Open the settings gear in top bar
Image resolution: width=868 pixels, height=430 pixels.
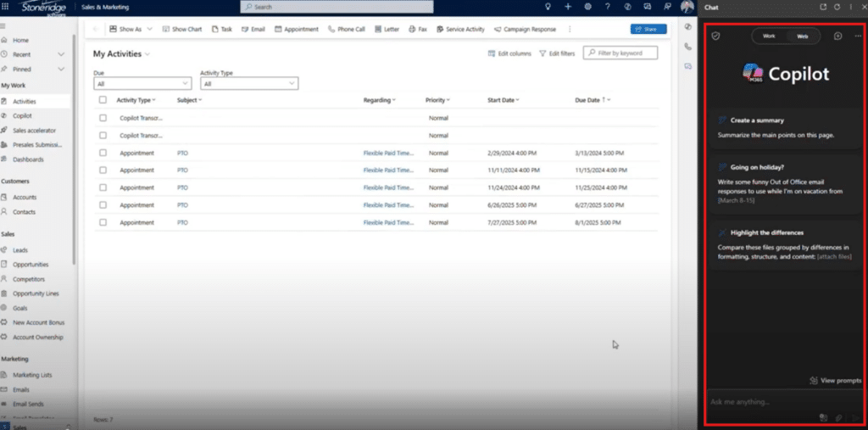click(588, 7)
